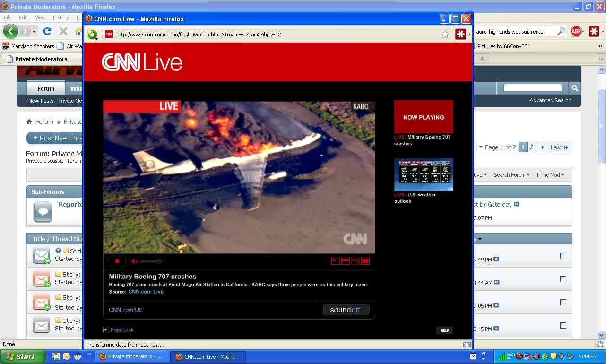Open the CNN.com/US link
Screen dimensions: 606x364
point(126,310)
